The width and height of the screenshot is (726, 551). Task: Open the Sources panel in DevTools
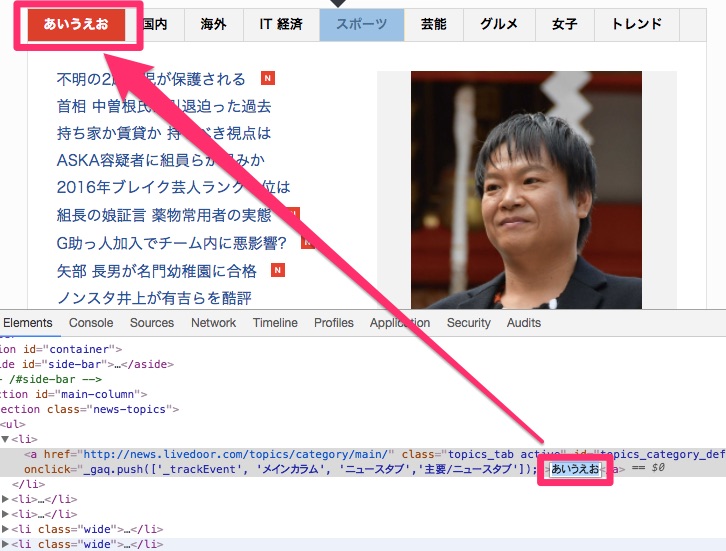coord(152,323)
